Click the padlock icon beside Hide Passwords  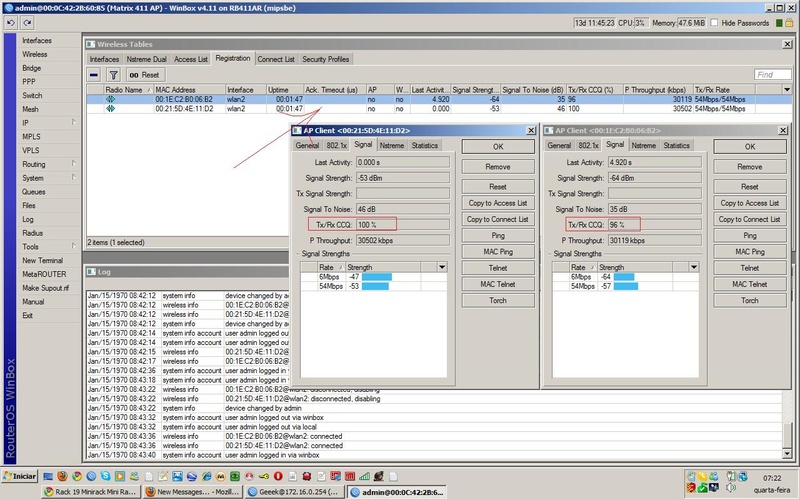789,23
